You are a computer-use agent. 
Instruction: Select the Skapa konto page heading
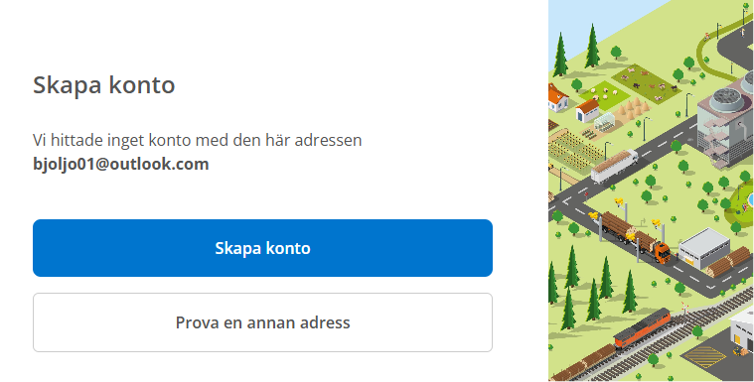(104, 85)
